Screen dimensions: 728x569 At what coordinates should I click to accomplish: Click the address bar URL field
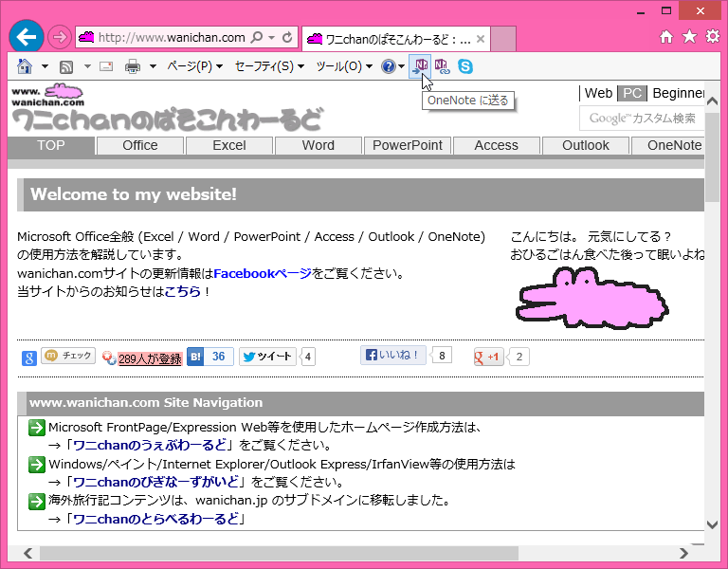tap(172, 37)
